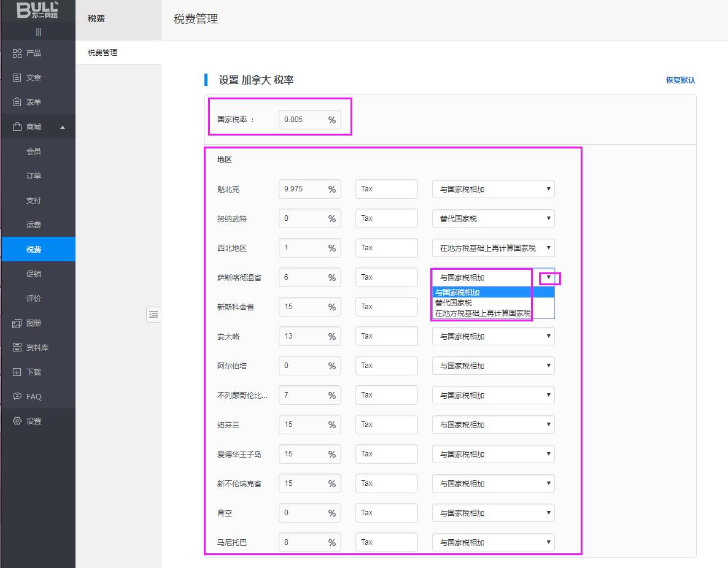Collapse the side panel toggle icon

[x=153, y=315]
